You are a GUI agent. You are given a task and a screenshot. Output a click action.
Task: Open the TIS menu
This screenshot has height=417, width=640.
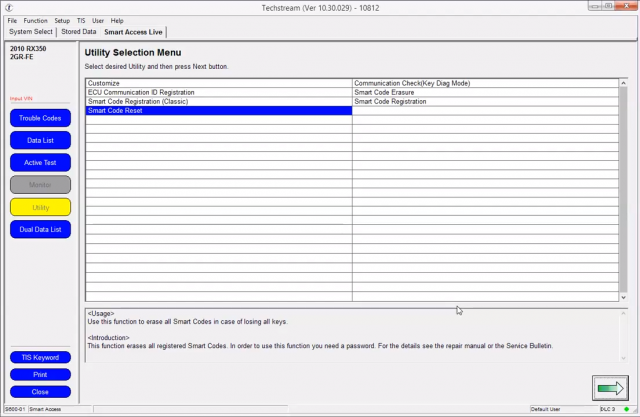click(81, 20)
